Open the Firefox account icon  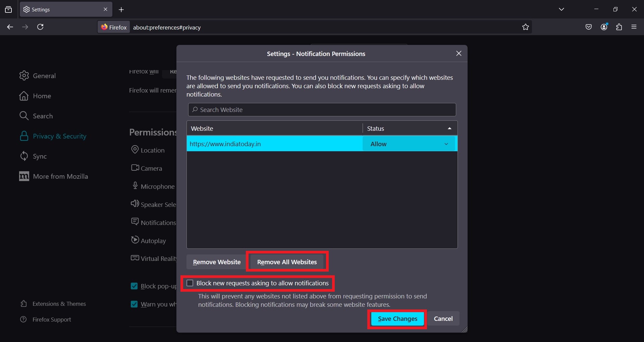(x=604, y=27)
